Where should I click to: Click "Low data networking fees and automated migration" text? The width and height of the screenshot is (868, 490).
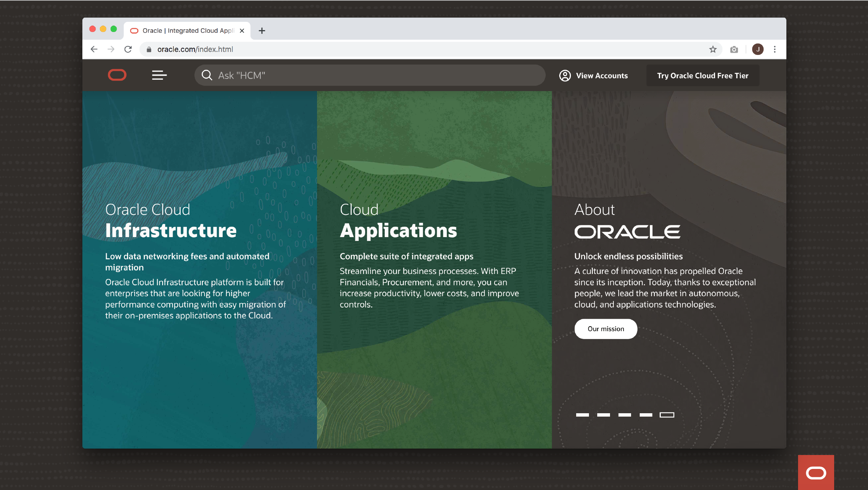point(187,262)
